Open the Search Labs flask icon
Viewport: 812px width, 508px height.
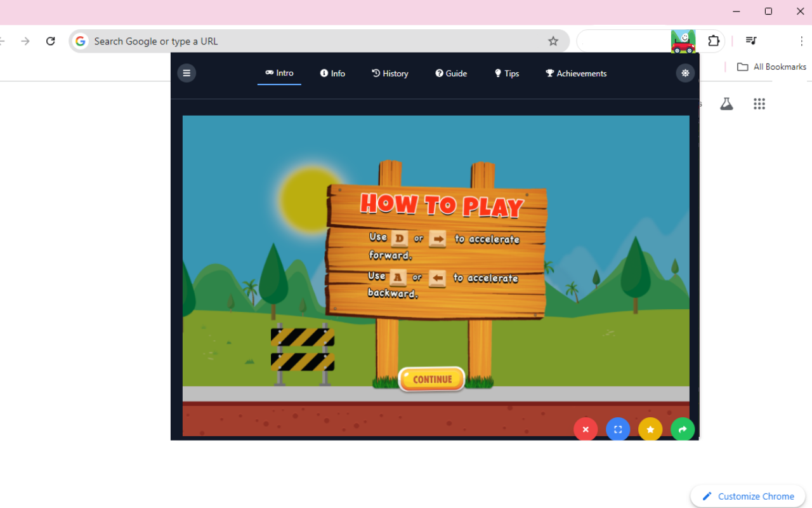[726, 104]
